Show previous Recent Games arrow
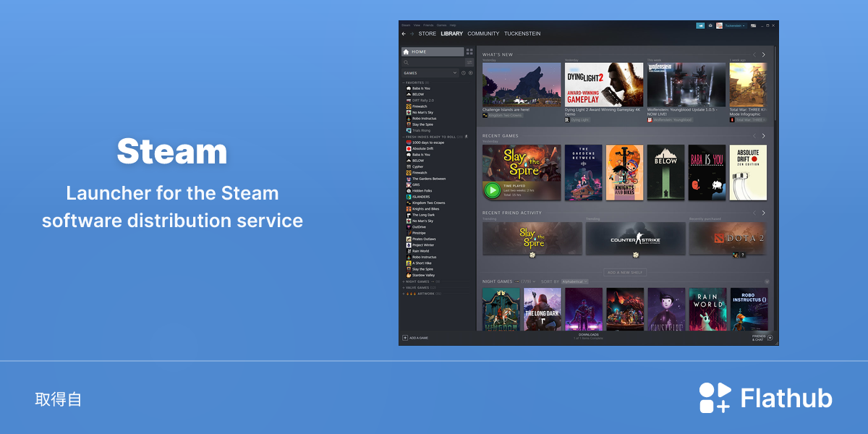 pyautogui.click(x=754, y=136)
